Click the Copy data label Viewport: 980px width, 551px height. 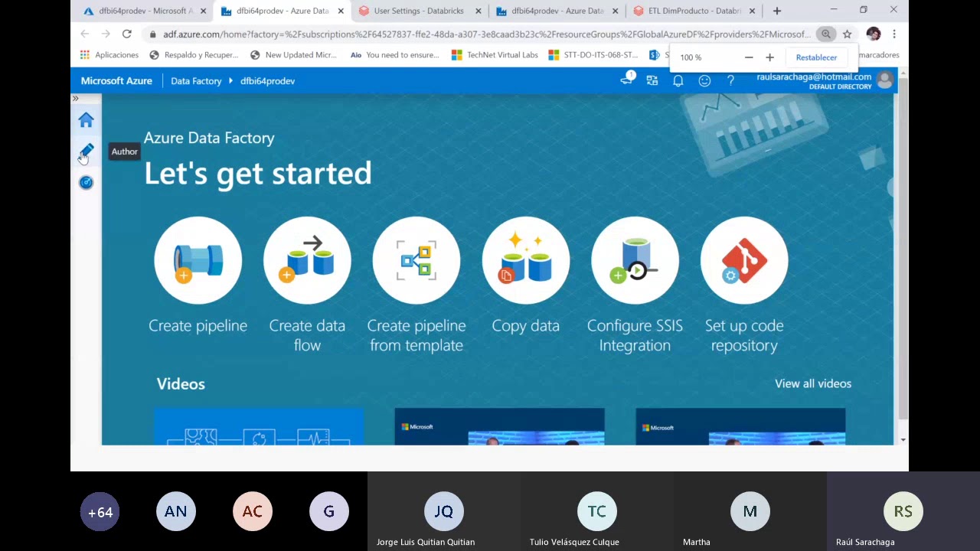click(x=526, y=325)
